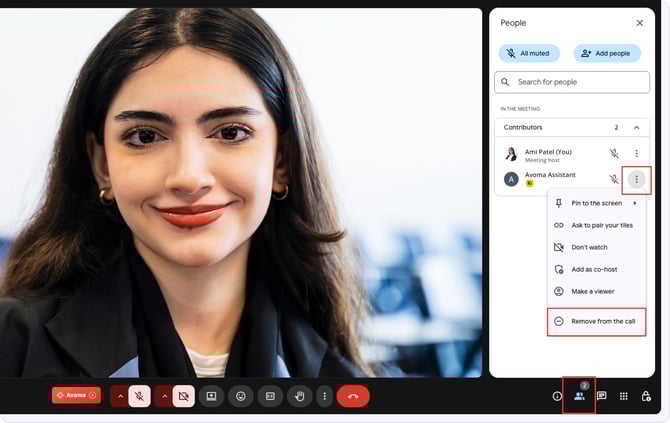The height and width of the screenshot is (423, 670).
Task: Open the emoji reactions icon
Action: [x=240, y=396]
